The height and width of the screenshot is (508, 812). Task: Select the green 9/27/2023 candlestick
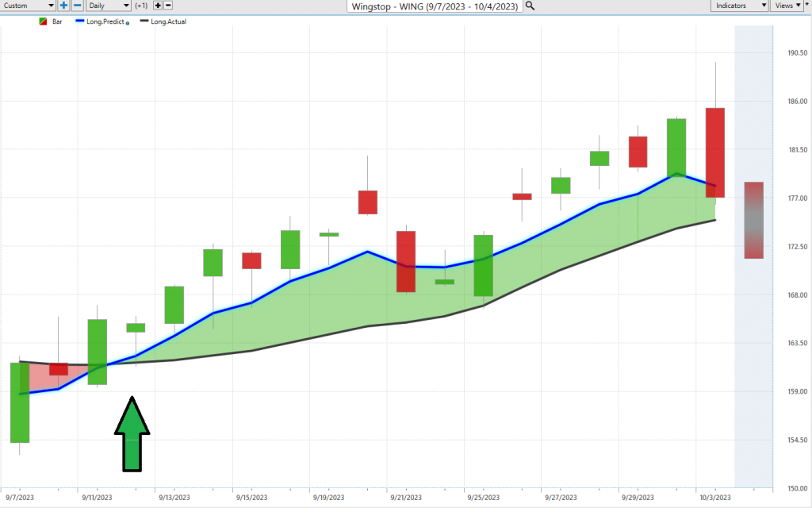click(x=561, y=186)
